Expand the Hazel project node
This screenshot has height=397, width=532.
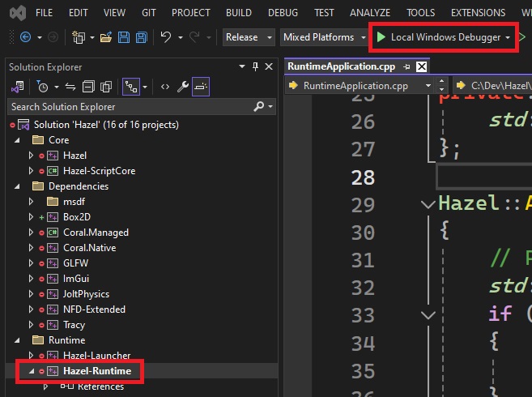click(31, 156)
